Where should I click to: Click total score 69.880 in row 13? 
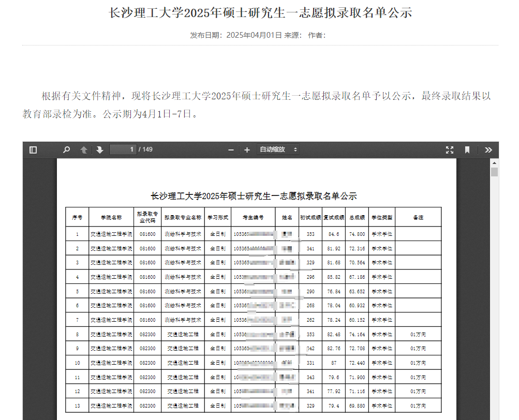pos(357,406)
